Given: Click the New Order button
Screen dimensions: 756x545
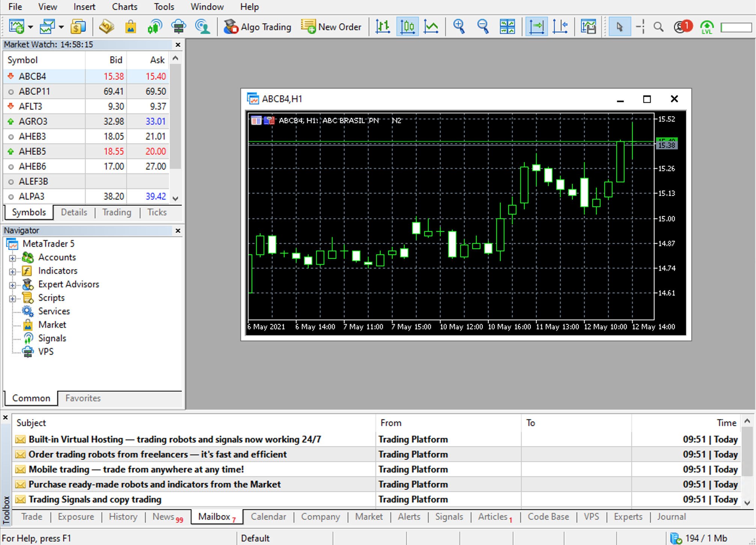Looking at the screenshot, I should pyautogui.click(x=331, y=27).
